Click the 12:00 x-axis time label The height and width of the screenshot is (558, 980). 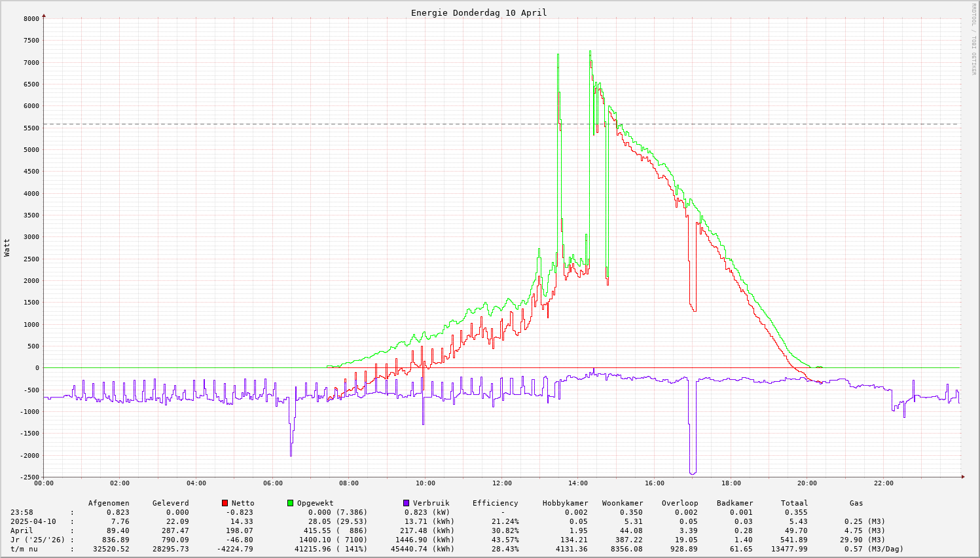501,483
